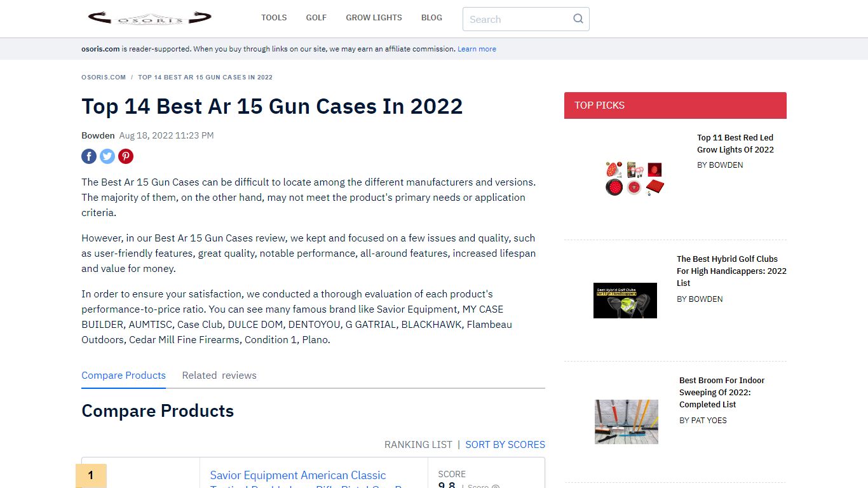868x488 pixels.
Task: Go to OSORIS.COM breadcrumb
Action: pos(104,78)
